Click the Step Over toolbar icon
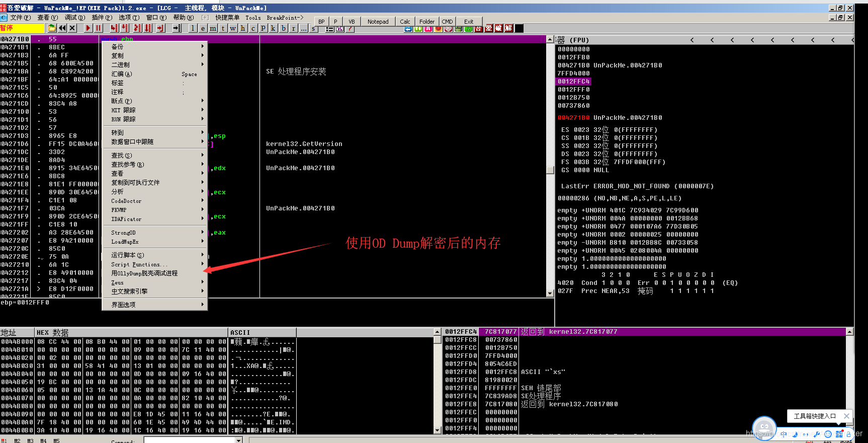 click(x=125, y=28)
